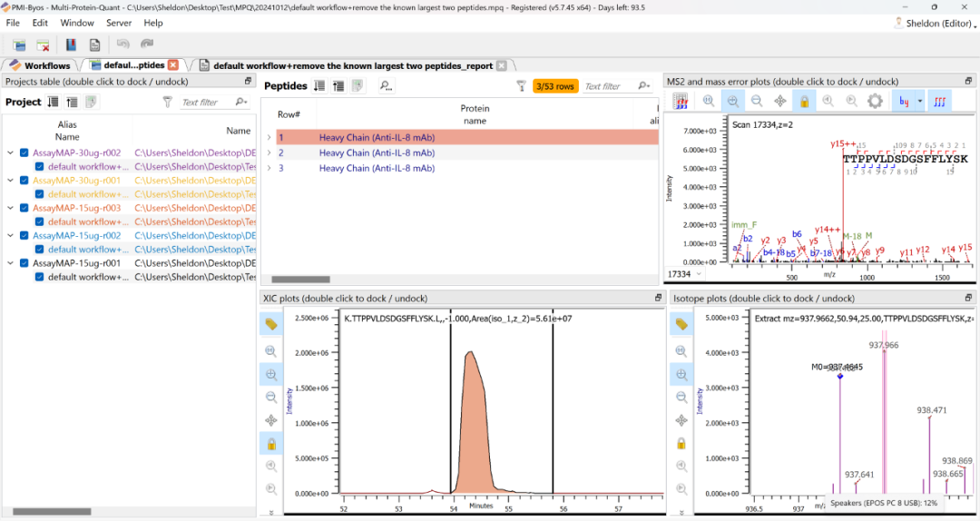Image resolution: width=980 pixels, height=521 pixels.
Task: Uncheck the AssayMAP-30ug-r002 checkbox
Action: [x=24, y=152]
